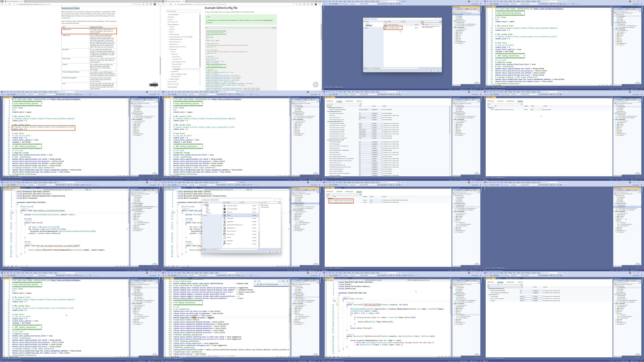Click the Filter by title box on Microsoft docs

click(184, 11)
